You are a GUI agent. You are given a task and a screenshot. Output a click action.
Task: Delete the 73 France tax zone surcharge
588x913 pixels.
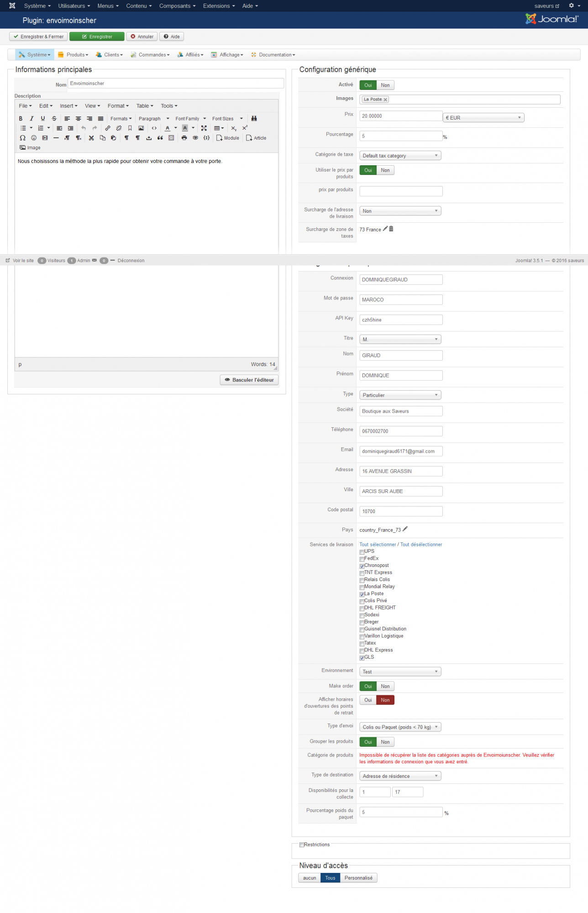[391, 229]
